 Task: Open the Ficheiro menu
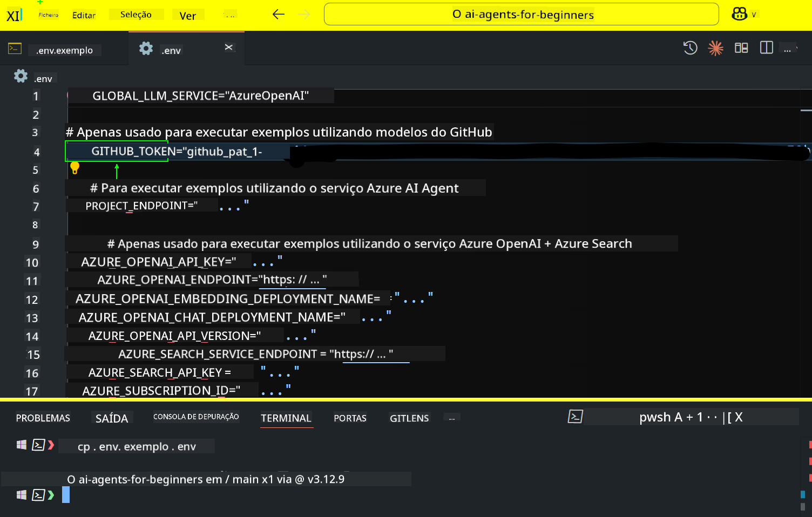(x=49, y=15)
